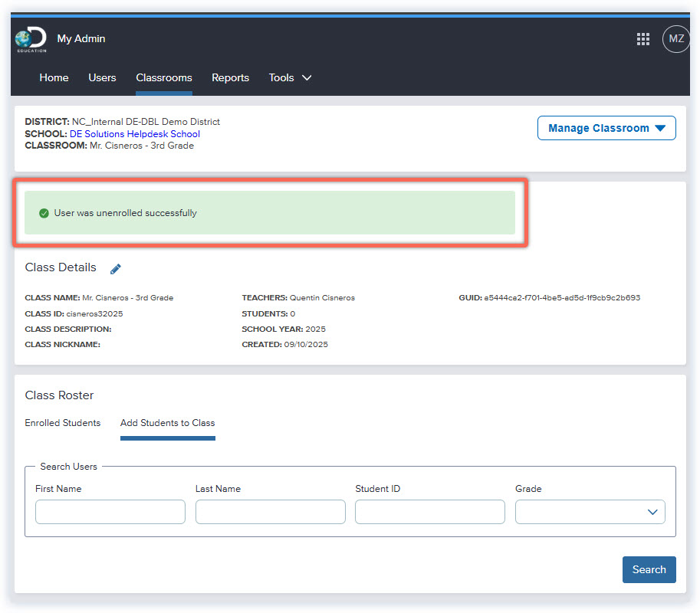
Task: Switch to the Enrolled Students tab
Action: (x=63, y=423)
